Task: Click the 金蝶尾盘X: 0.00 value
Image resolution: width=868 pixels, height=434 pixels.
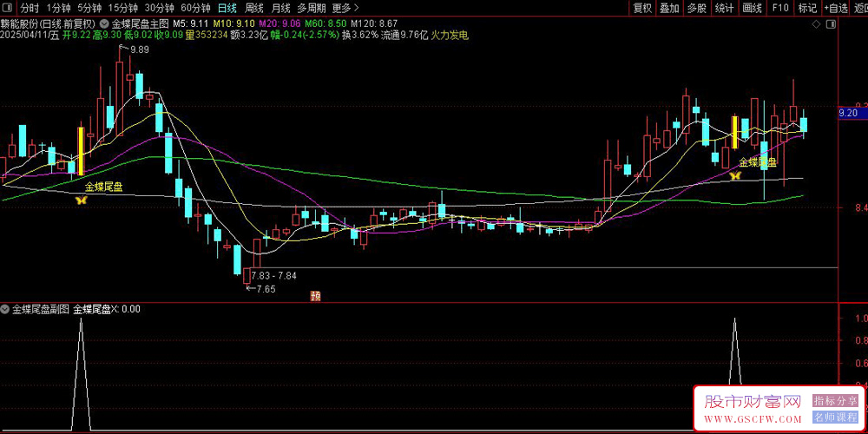Action: tap(107, 310)
